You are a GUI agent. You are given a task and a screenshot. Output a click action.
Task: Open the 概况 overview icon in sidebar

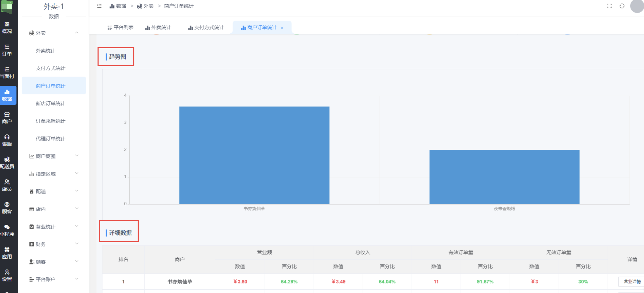(x=7, y=28)
